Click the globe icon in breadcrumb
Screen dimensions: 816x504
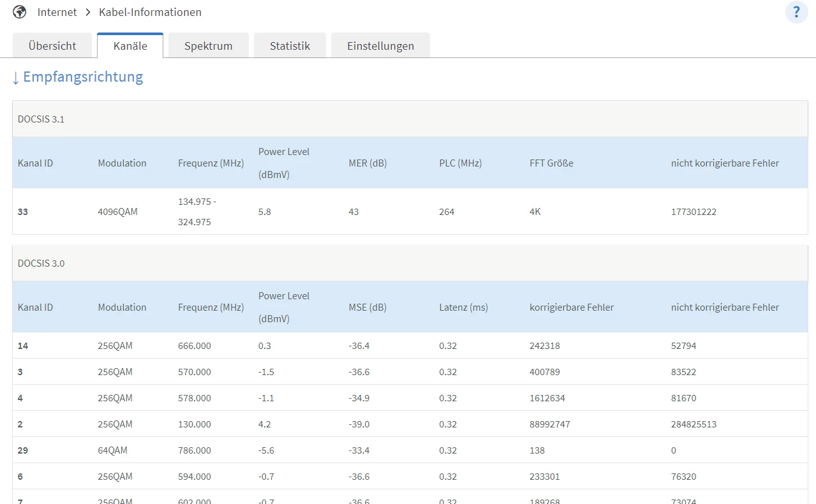[x=20, y=12]
